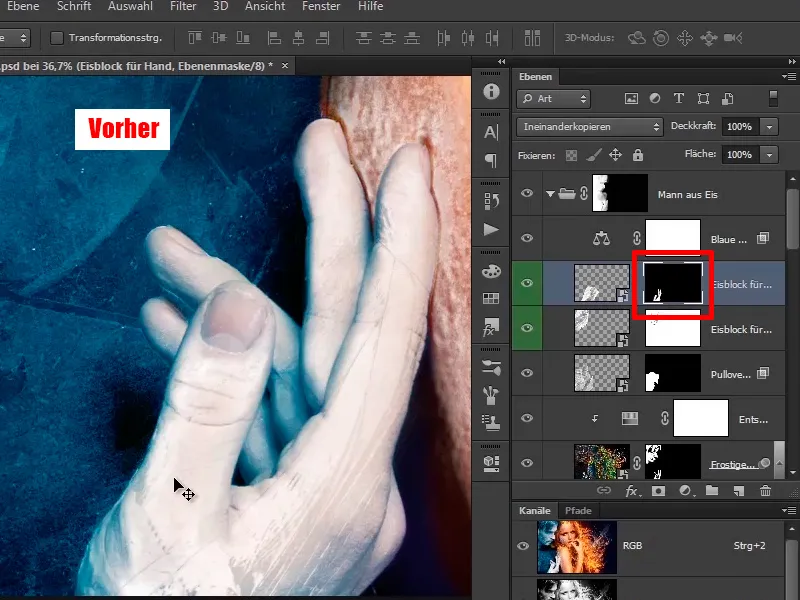The image size is (800, 600).
Task: Toggle RGB channel visibility eye
Action: pos(523,546)
